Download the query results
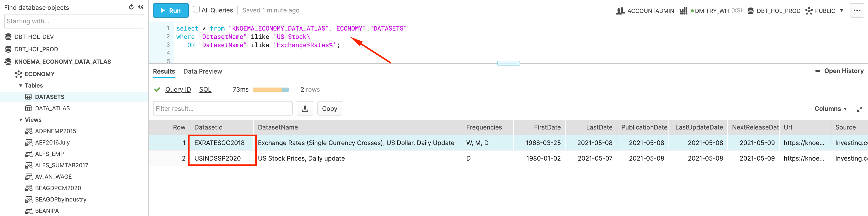868x216 pixels. point(304,109)
